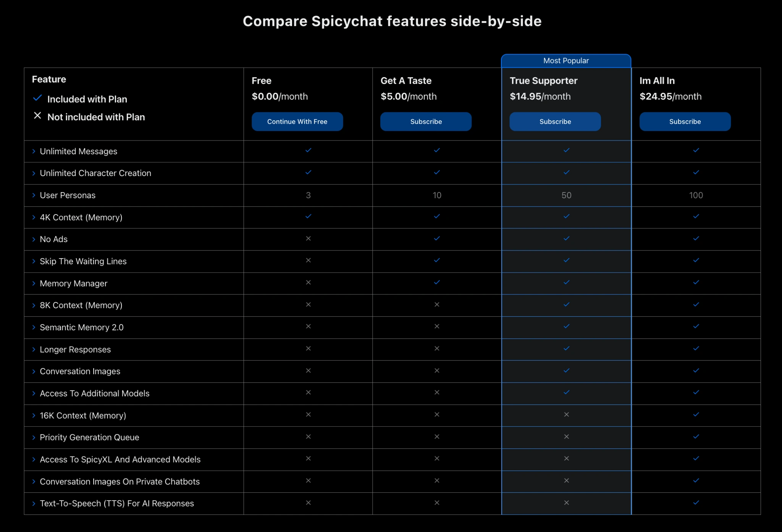Click the Continue With Free button
The height and width of the screenshot is (532, 782).
297,121
